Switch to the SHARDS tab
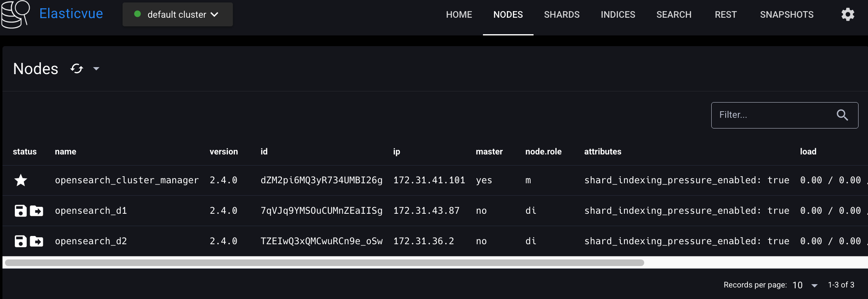 pos(562,14)
